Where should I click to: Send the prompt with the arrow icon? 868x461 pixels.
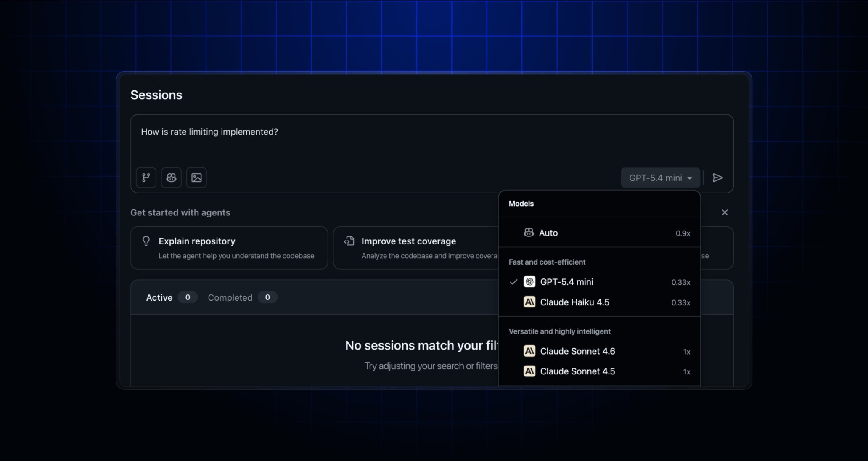click(x=718, y=178)
